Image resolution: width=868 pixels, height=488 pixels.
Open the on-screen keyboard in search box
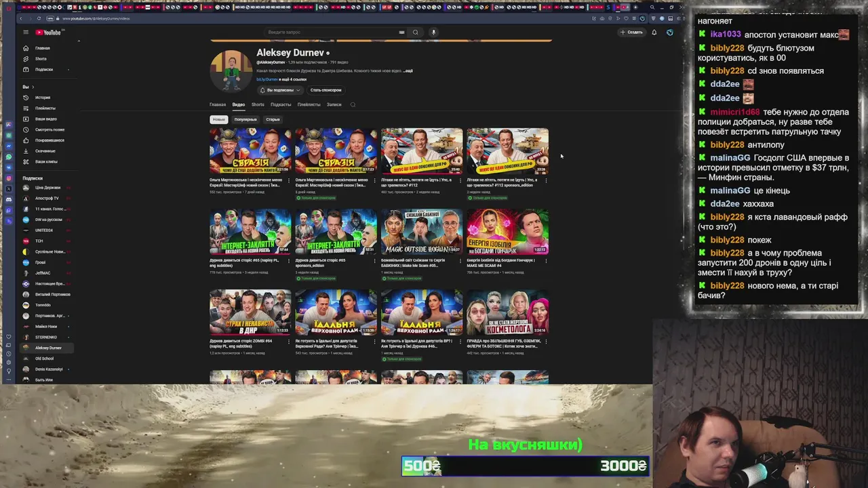[401, 32]
